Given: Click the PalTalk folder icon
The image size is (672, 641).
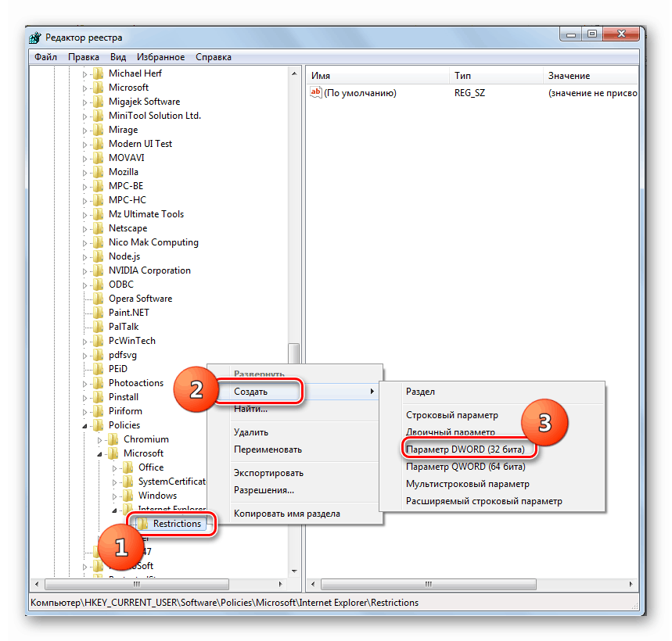Looking at the screenshot, I should 99,327.
